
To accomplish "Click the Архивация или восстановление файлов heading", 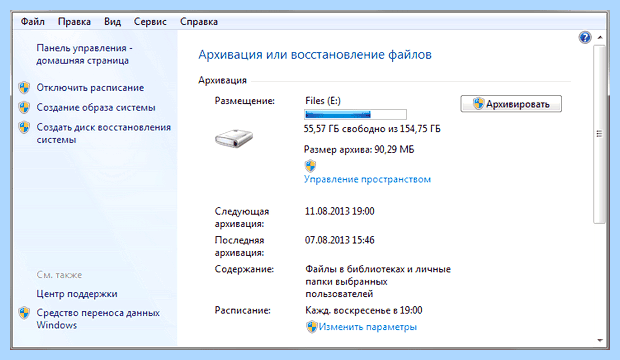I will click(x=315, y=54).
